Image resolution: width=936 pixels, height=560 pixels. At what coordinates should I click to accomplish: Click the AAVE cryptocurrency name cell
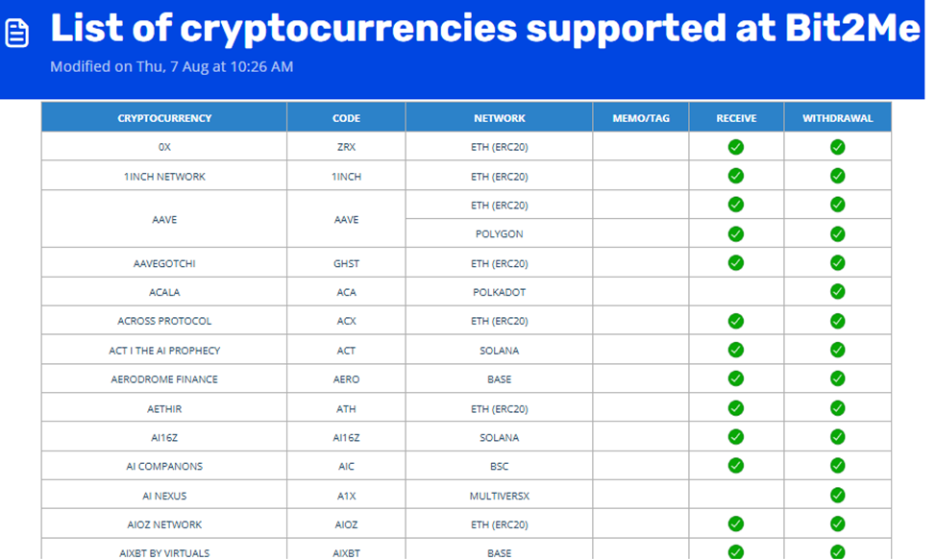pos(164,220)
